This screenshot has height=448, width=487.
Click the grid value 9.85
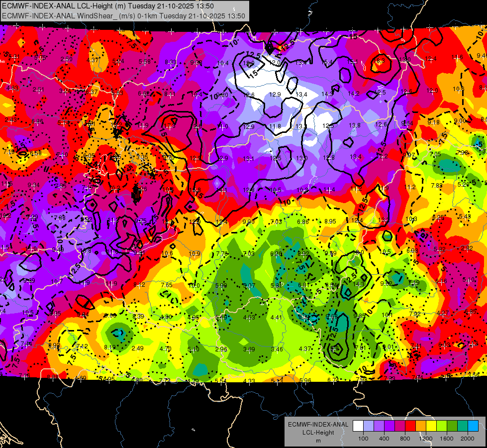(359, 316)
